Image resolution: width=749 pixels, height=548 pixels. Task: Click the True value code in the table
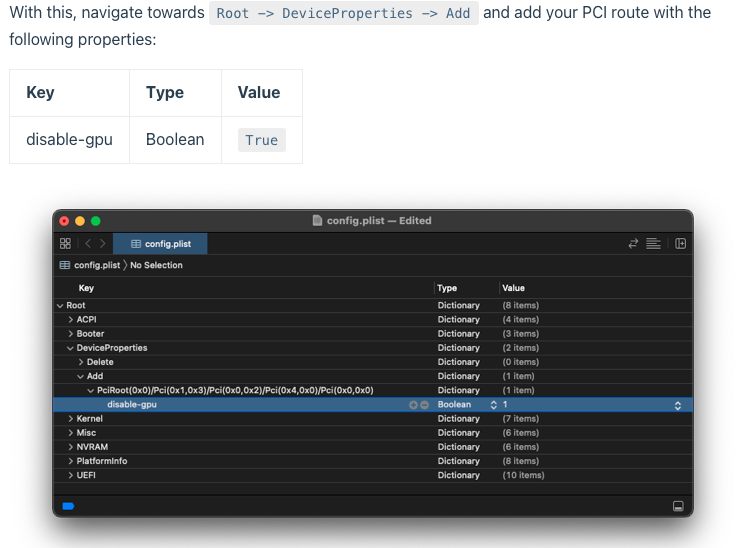point(262,140)
